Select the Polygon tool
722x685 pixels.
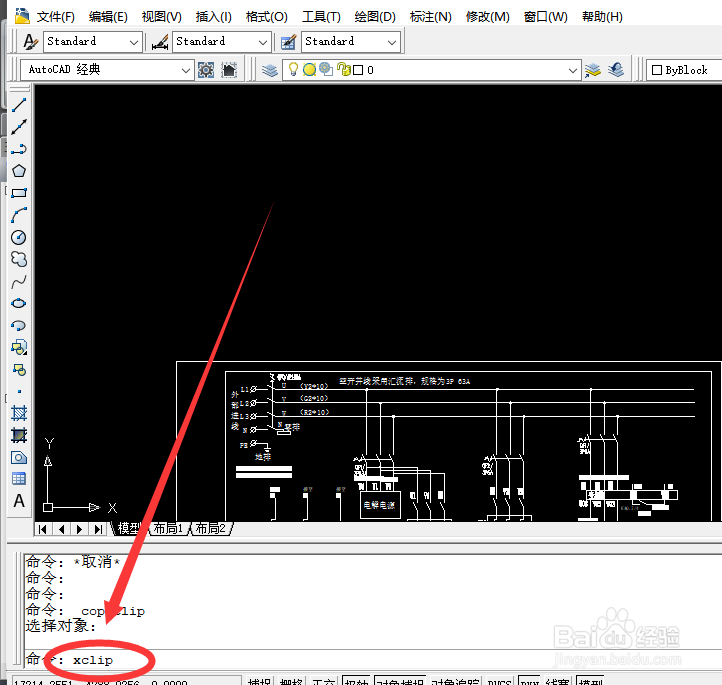[19, 171]
